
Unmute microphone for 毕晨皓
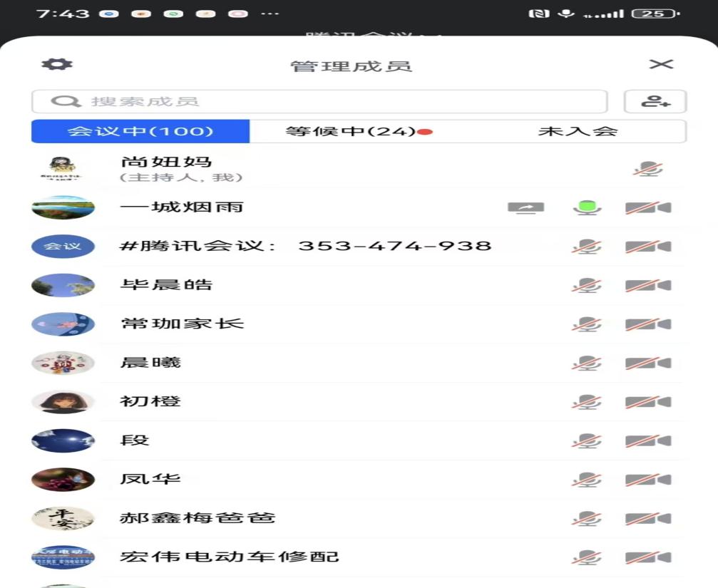tap(587, 286)
